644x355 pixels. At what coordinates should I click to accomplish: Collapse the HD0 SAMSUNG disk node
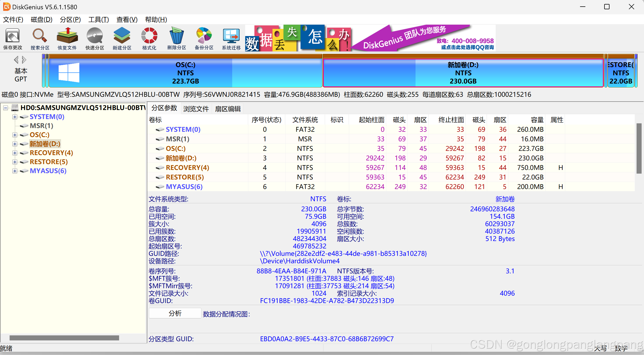coord(6,108)
